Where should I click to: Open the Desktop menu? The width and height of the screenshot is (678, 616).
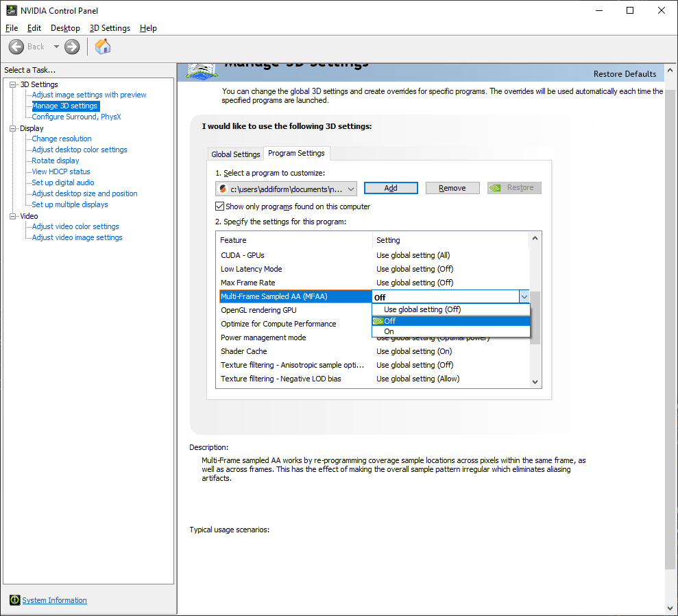click(65, 28)
